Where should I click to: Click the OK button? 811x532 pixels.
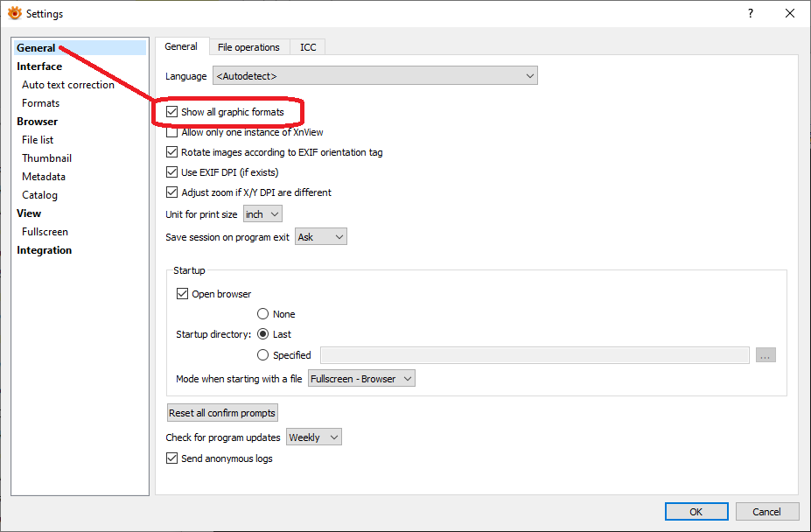pyautogui.click(x=696, y=511)
